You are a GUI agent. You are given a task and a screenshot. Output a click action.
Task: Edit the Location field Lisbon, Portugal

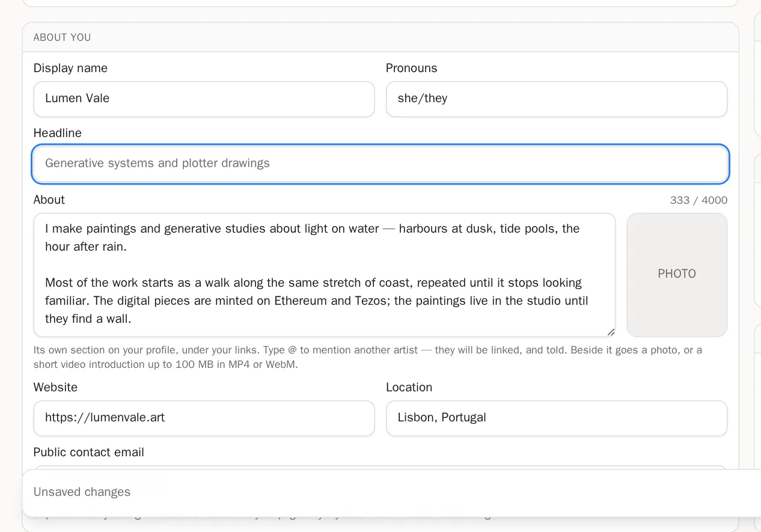[557, 418]
